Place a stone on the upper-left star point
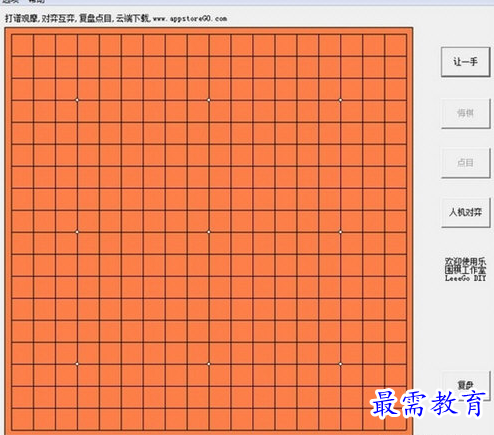Image resolution: width=494 pixels, height=435 pixels. coord(77,100)
